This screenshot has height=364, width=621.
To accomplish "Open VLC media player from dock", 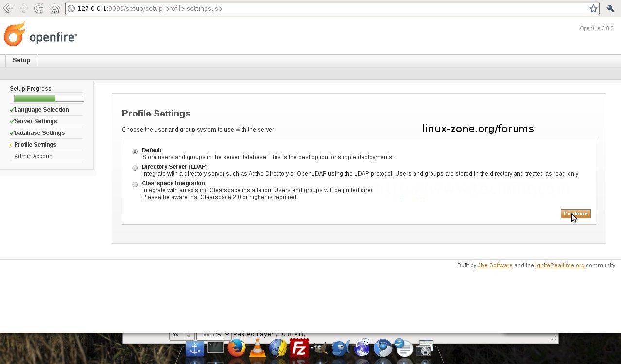I will [257, 348].
